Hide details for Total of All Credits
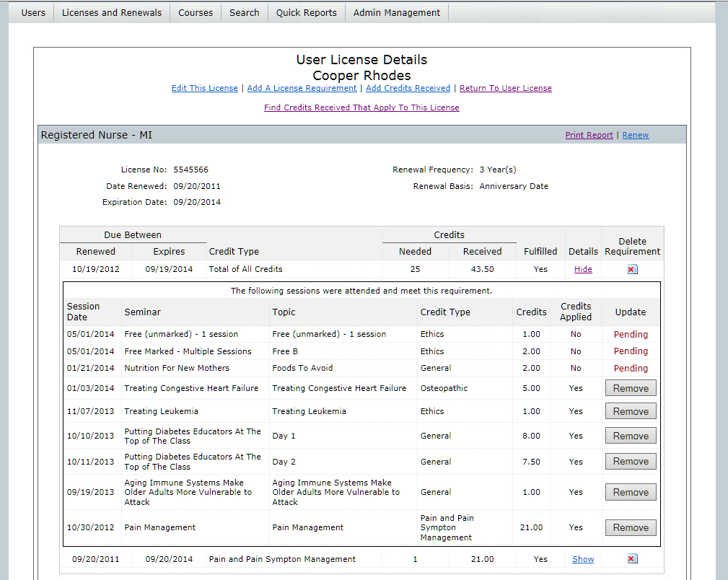Viewport: 728px width, 580px height. tap(583, 269)
